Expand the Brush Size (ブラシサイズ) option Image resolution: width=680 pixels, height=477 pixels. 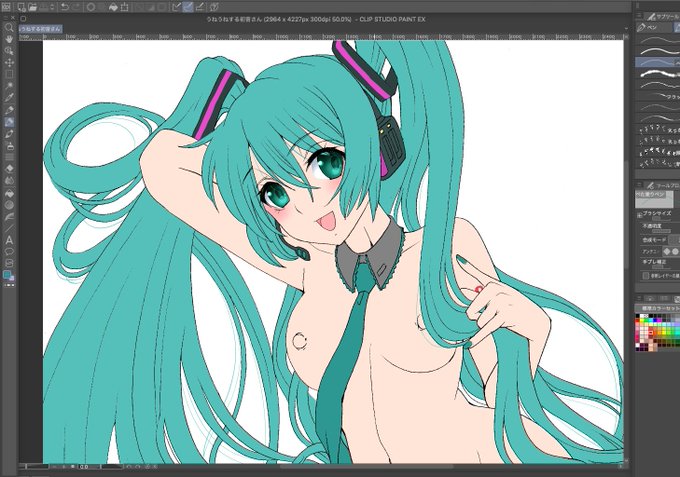coord(639,215)
